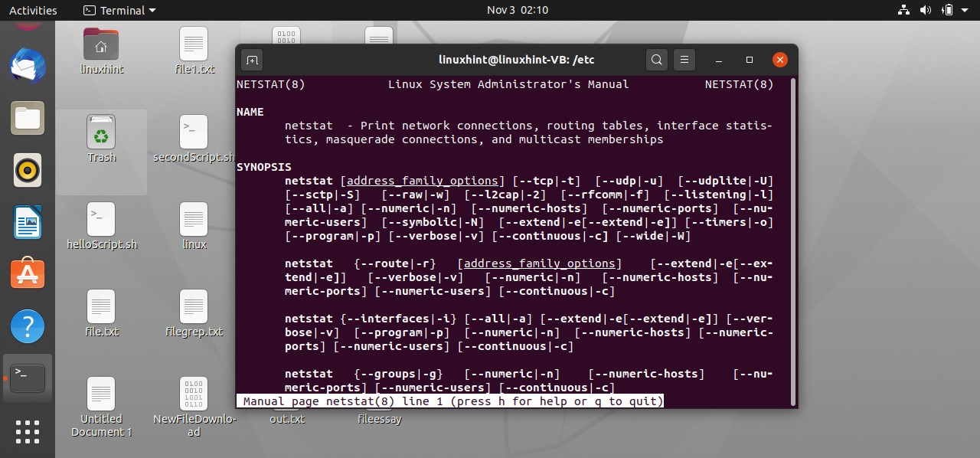The width and height of the screenshot is (980, 458).
Task: Click the terminal vertical scrollbar
Action: click(793, 241)
